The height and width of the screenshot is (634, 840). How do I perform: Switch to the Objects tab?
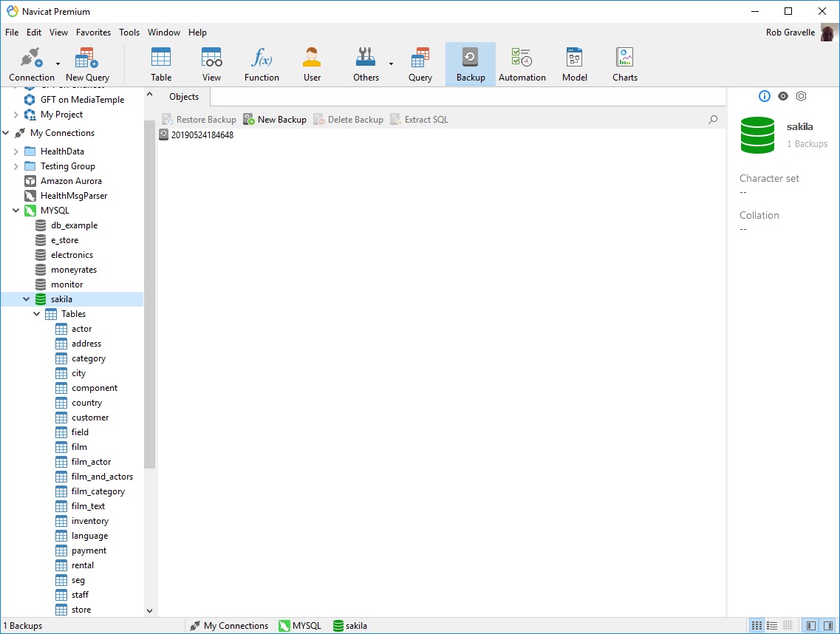(x=184, y=97)
